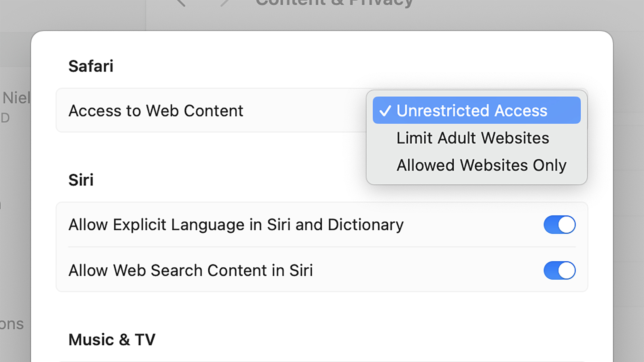Click the sidebar item ending in 'ons'
The height and width of the screenshot is (362, 644).
pyautogui.click(x=12, y=324)
